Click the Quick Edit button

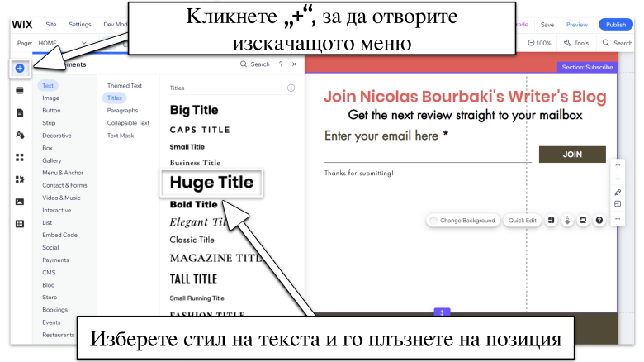click(522, 221)
